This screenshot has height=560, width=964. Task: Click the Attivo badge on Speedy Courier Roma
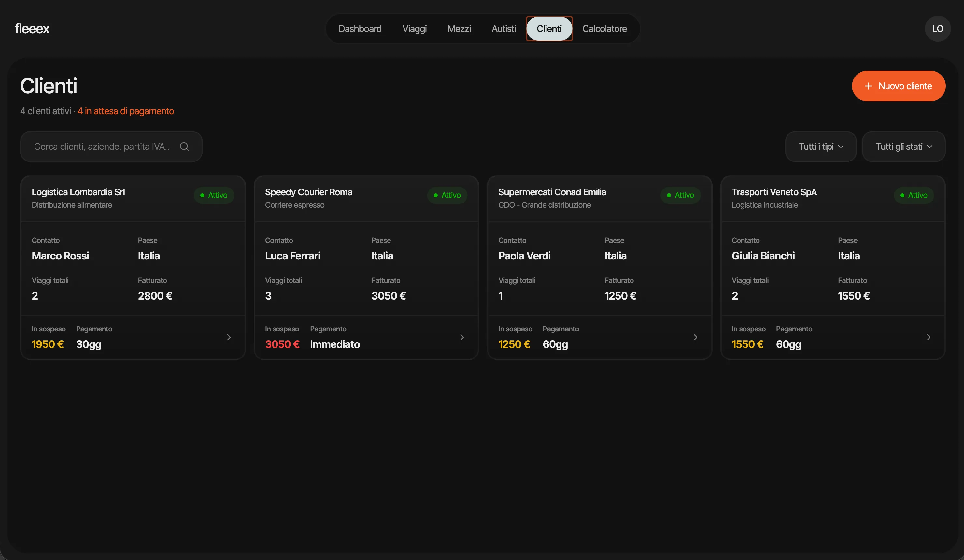[447, 195]
